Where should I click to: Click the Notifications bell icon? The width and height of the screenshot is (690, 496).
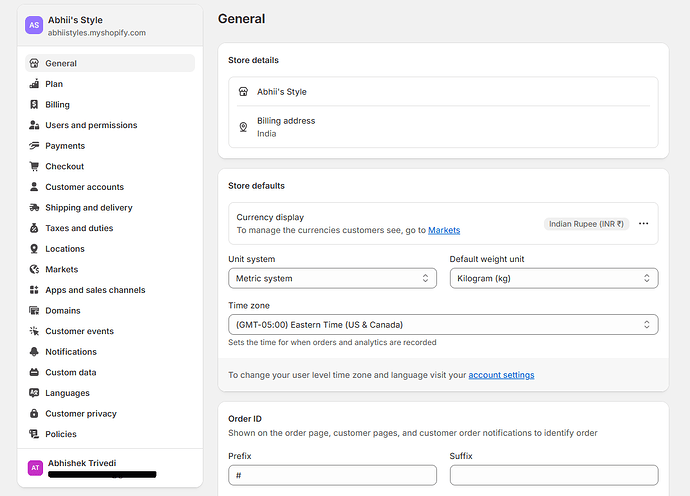click(35, 352)
